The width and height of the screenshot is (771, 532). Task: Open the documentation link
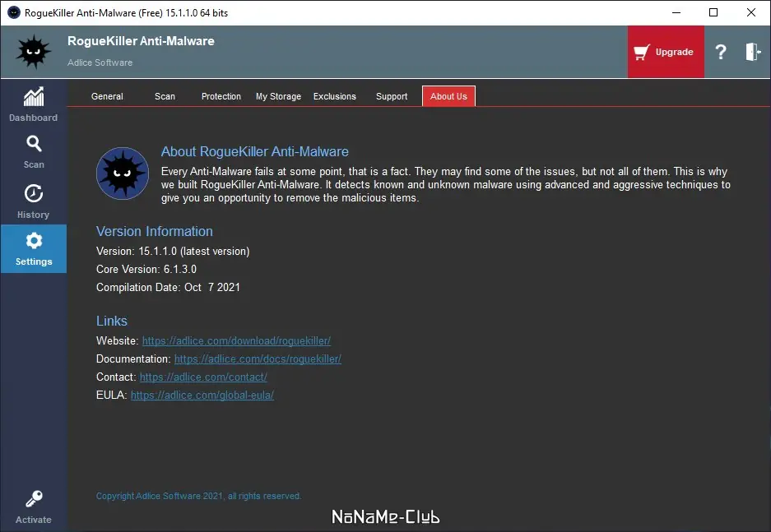pyautogui.click(x=258, y=359)
